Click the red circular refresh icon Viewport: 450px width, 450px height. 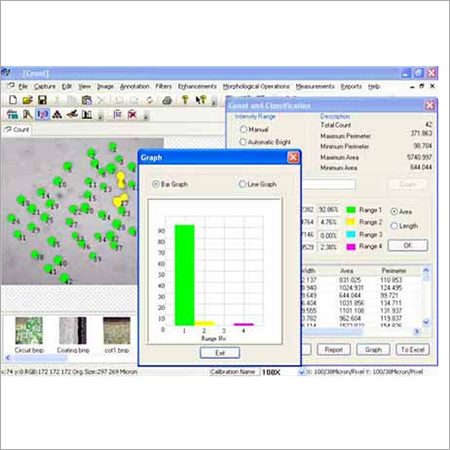click(x=150, y=100)
